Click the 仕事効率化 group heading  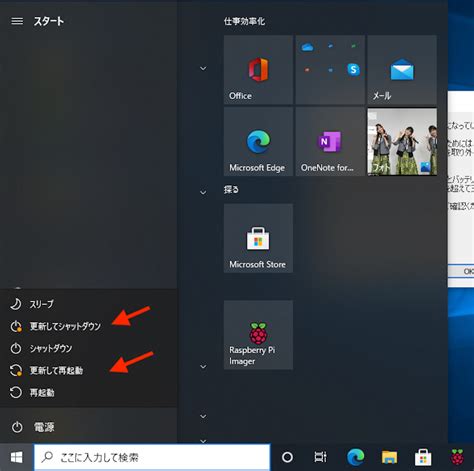coord(244,22)
